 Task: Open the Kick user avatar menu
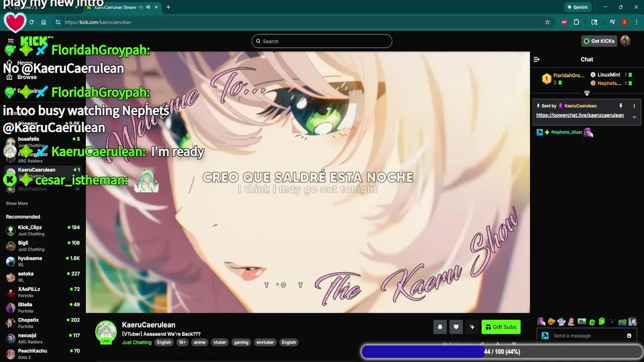[x=625, y=41]
